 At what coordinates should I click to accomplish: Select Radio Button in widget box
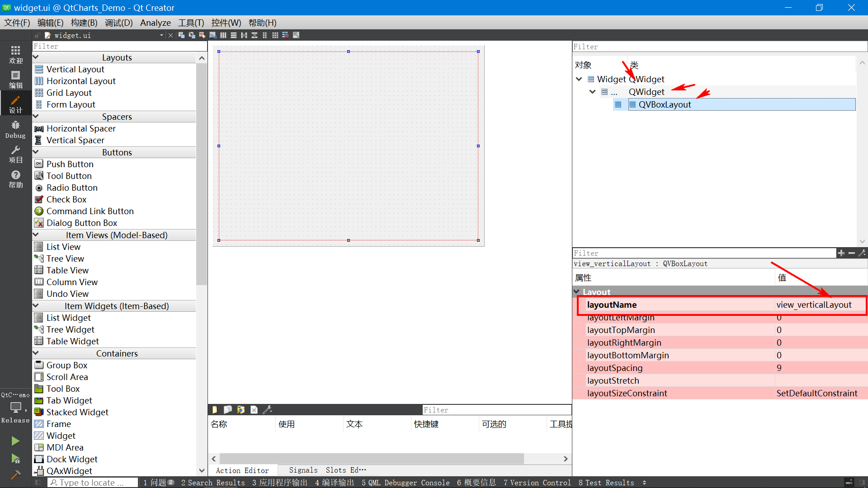click(71, 188)
